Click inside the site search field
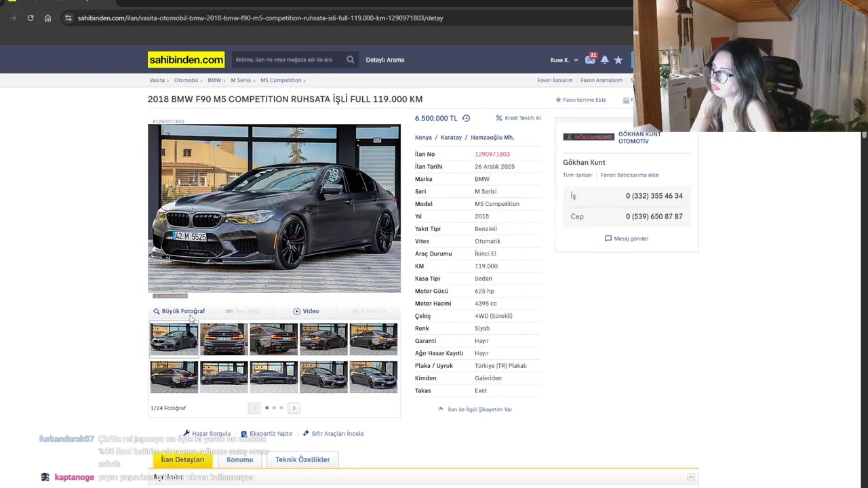The image size is (868, 488). [288, 60]
